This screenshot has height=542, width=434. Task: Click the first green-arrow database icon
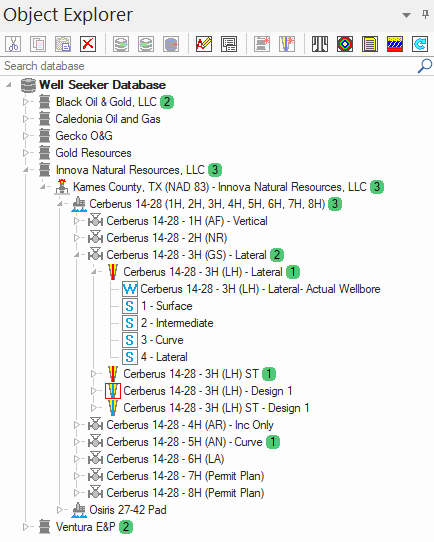coord(121,44)
